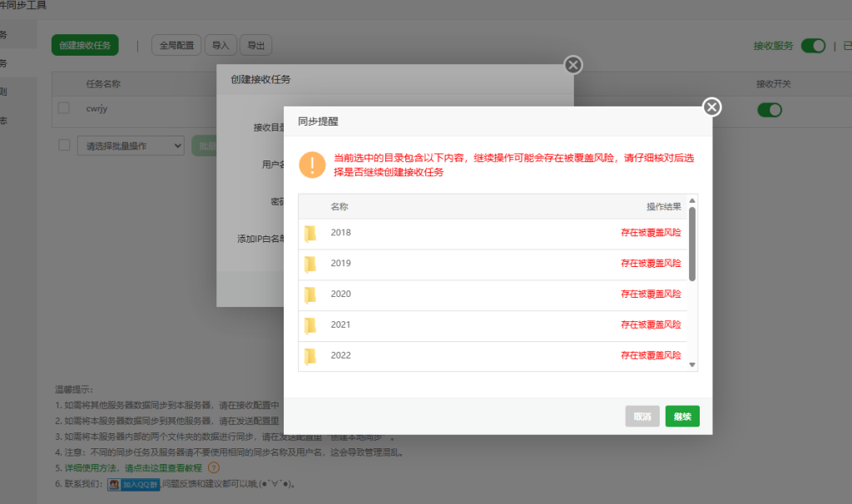Click the 2021 folder icon

(x=310, y=325)
